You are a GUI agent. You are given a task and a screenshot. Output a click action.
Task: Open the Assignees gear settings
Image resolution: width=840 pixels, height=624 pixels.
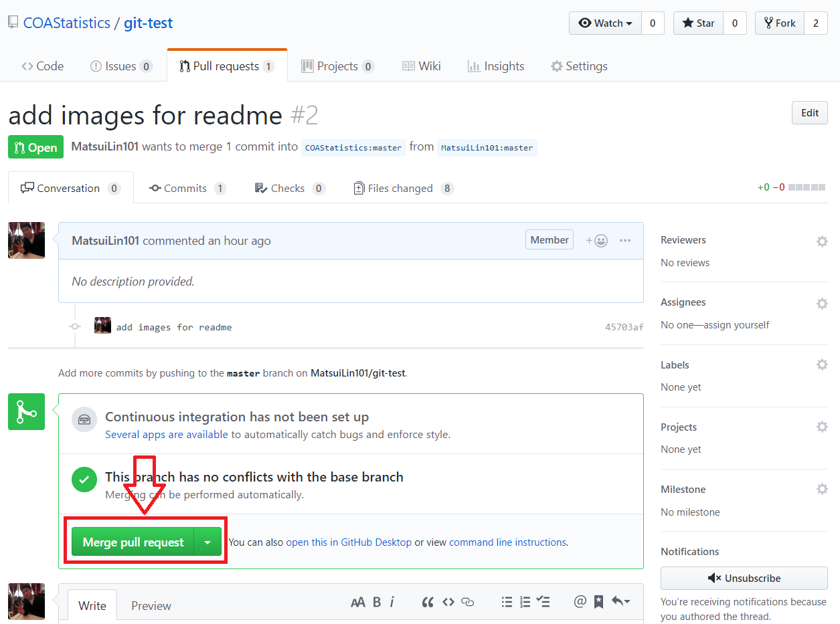click(x=822, y=303)
